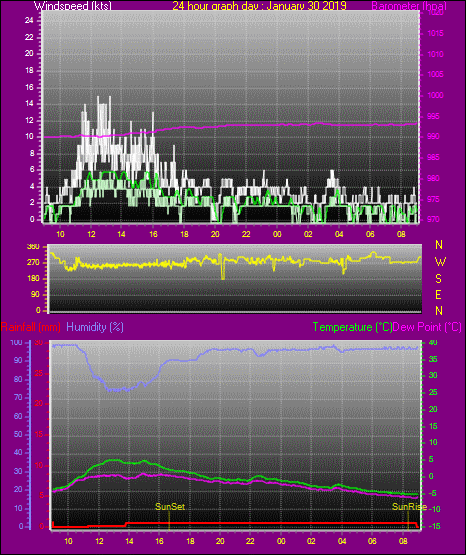Click the Barometer (hpa) axis title

[x=409, y=6]
